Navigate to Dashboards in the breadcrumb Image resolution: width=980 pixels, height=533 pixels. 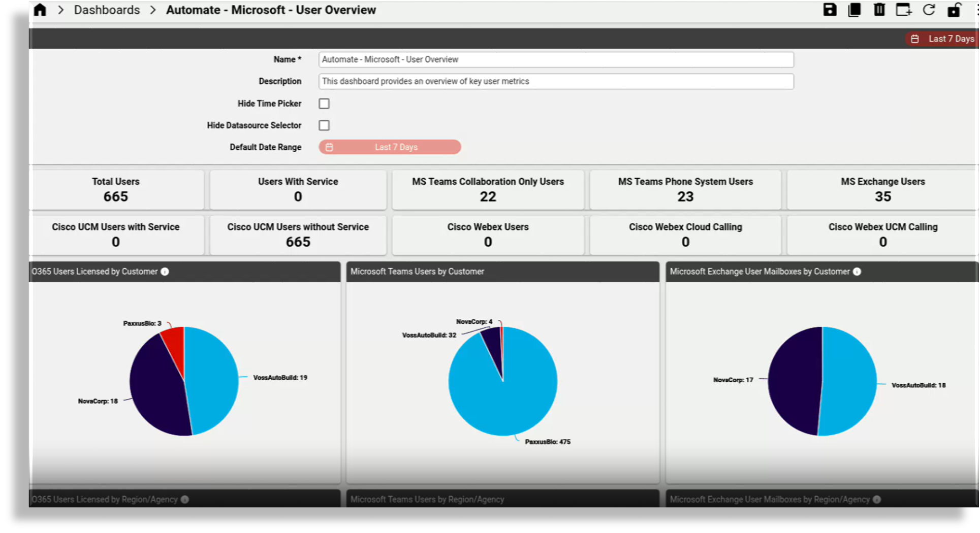point(107,10)
